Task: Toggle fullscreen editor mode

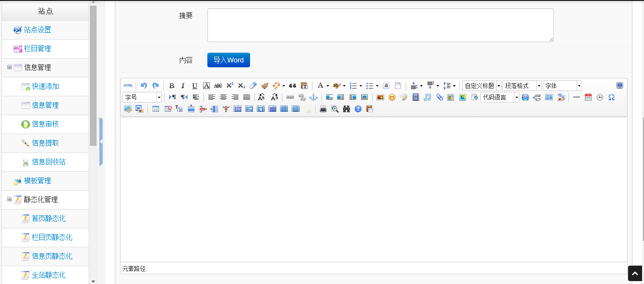Action: (x=620, y=86)
